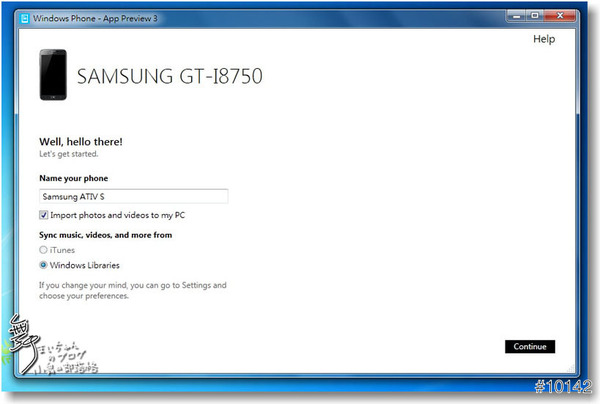
Task: Click the 'Well, hello there!' heading
Action: tap(81, 142)
